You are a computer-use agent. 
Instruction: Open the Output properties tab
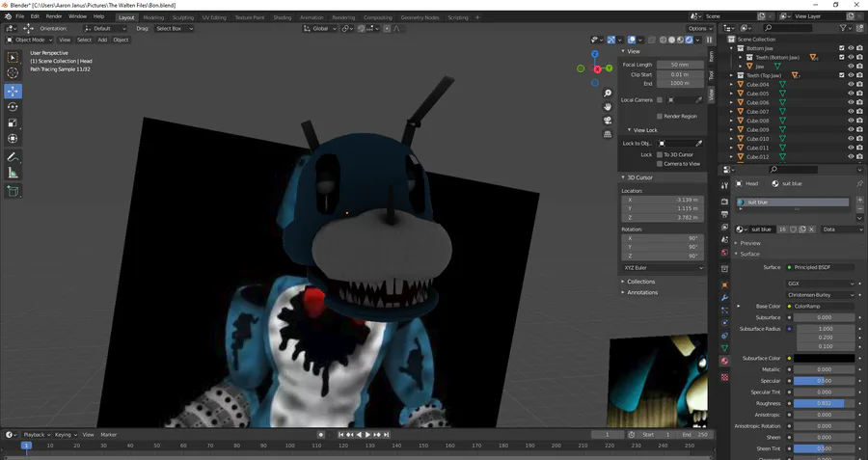tap(724, 214)
